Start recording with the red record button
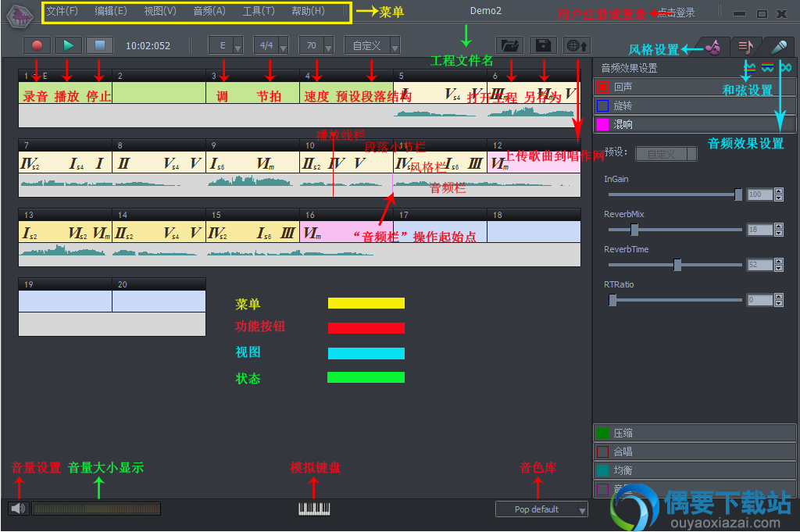The width and height of the screenshot is (800, 532). point(37,45)
